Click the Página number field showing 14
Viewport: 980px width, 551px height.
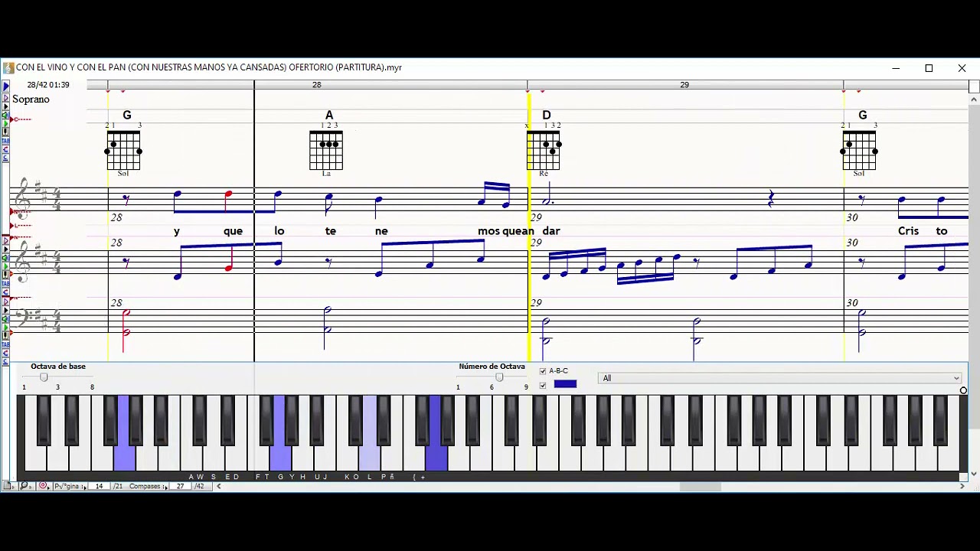99,486
